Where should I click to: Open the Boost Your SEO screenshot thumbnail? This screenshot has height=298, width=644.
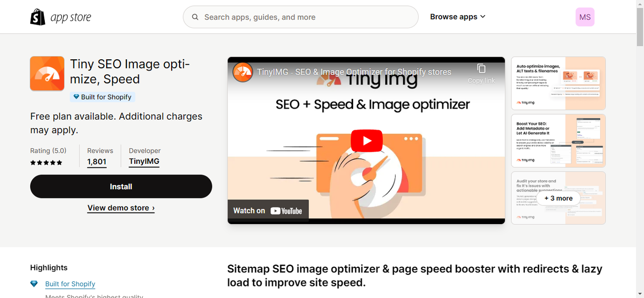click(558, 141)
